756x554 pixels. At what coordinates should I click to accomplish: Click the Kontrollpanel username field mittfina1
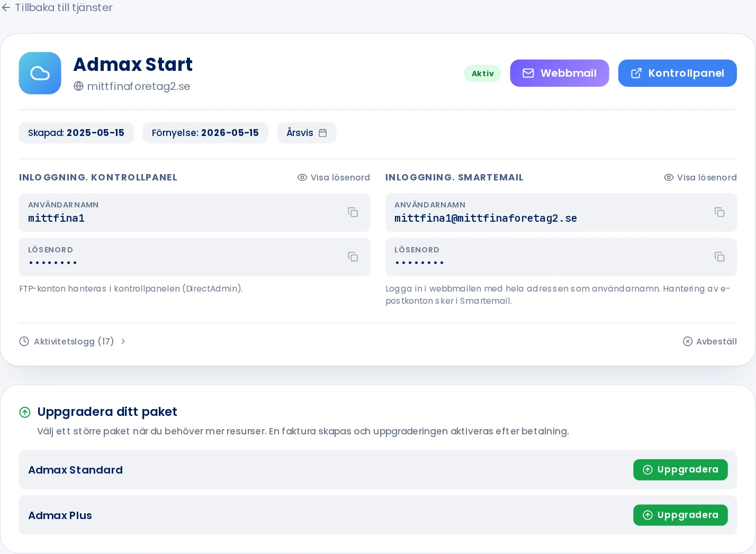pos(194,212)
